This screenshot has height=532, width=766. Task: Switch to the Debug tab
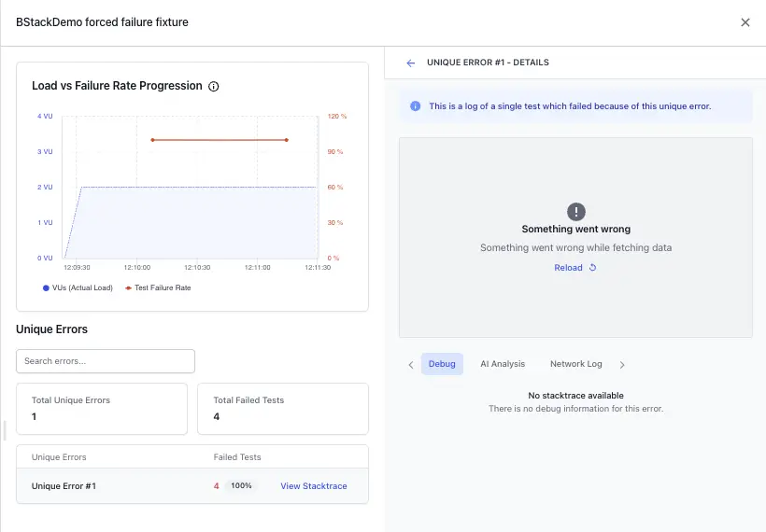(x=442, y=364)
